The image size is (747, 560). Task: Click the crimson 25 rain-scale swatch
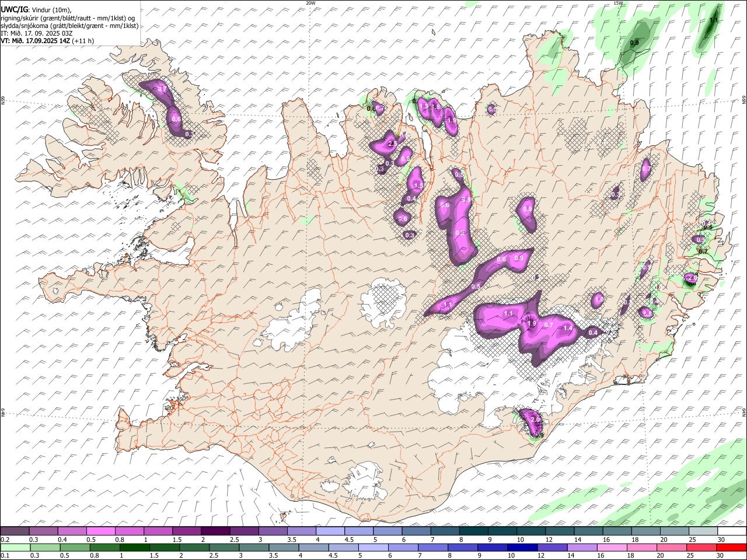pos(701,547)
